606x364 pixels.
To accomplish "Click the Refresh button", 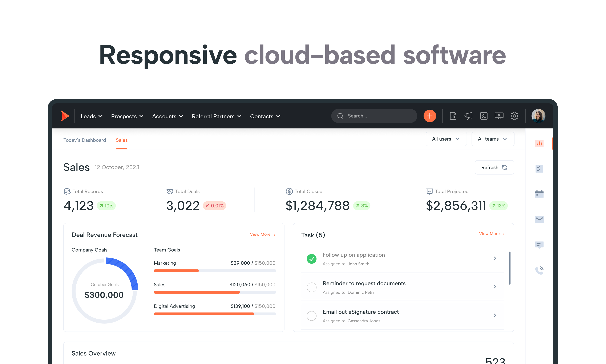I will (x=494, y=167).
